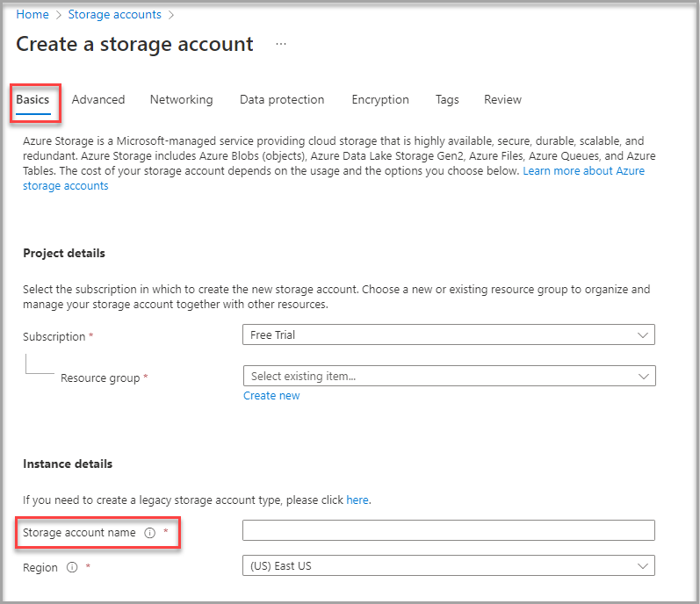Open the ellipsis menu beside the page title
This screenshot has width=700, height=604.
[281, 44]
